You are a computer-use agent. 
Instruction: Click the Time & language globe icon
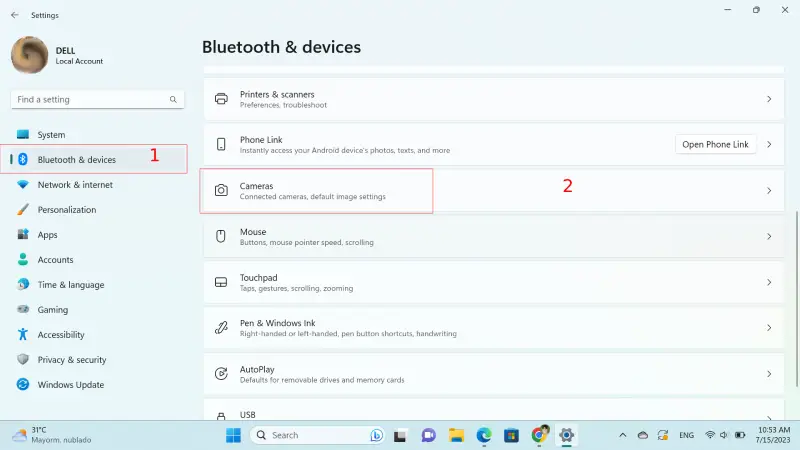tap(23, 284)
